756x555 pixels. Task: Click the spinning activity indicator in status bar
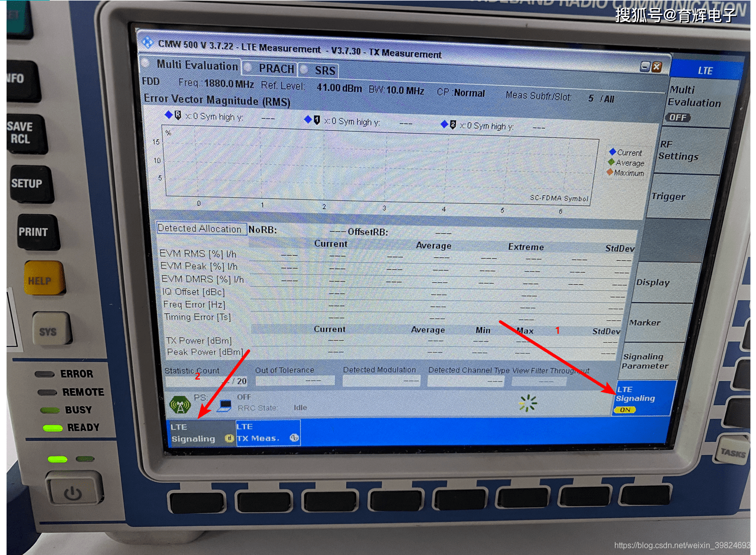pos(527,403)
